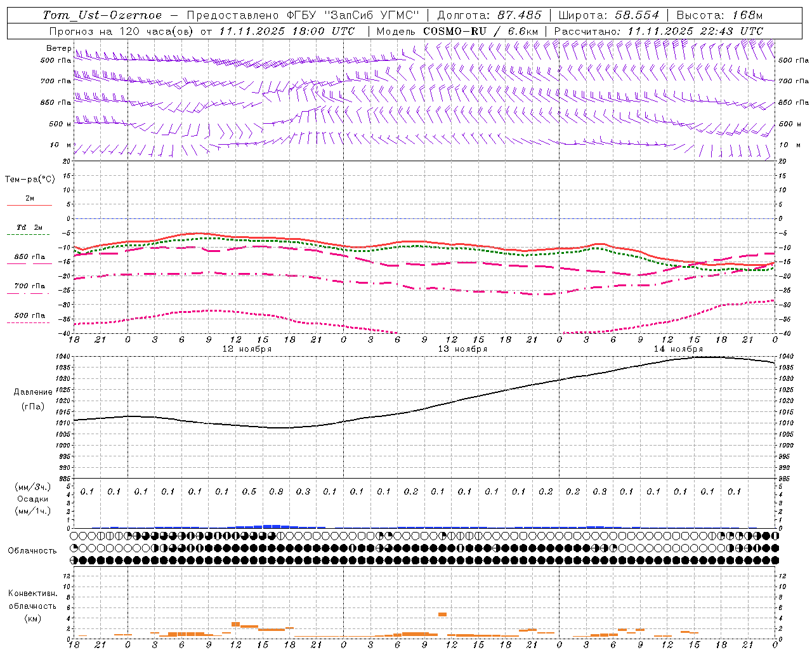Click the tallest orange convective cloud bar
812x650 pixels.
442,614
